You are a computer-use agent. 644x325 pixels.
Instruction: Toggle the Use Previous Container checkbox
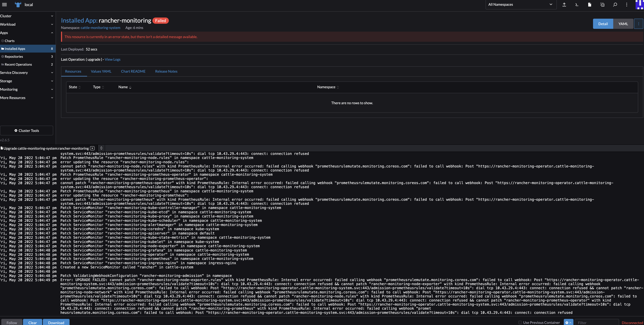(x=520, y=322)
